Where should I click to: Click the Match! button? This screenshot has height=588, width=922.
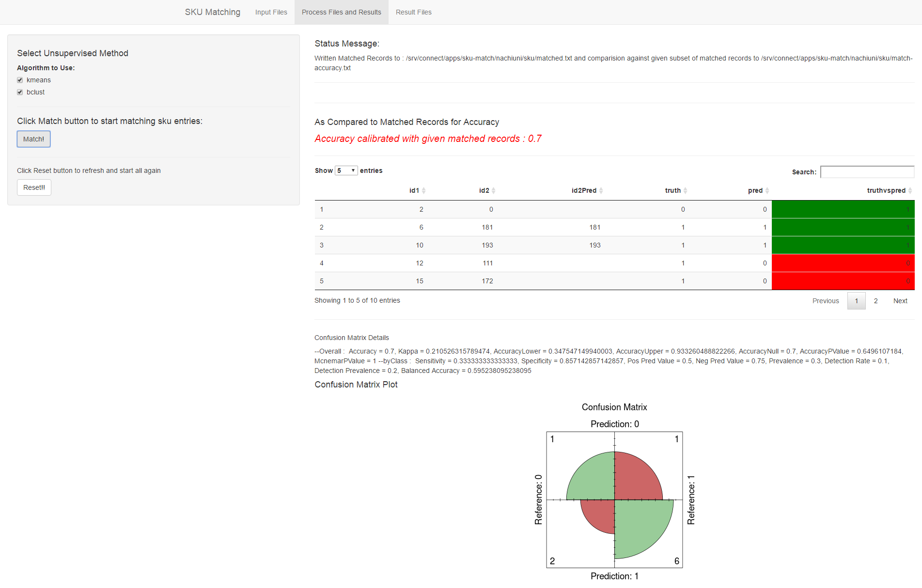pyautogui.click(x=33, y=139)
